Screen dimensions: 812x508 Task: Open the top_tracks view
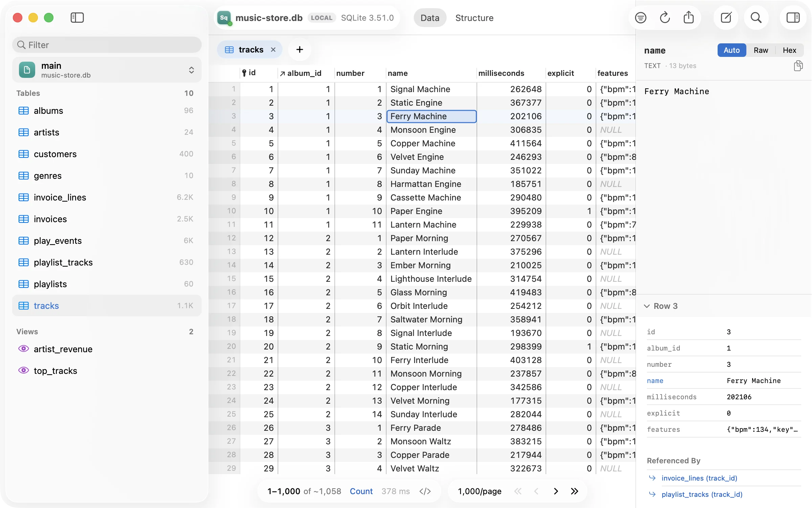pyautogui.click(x=107, y=371)
